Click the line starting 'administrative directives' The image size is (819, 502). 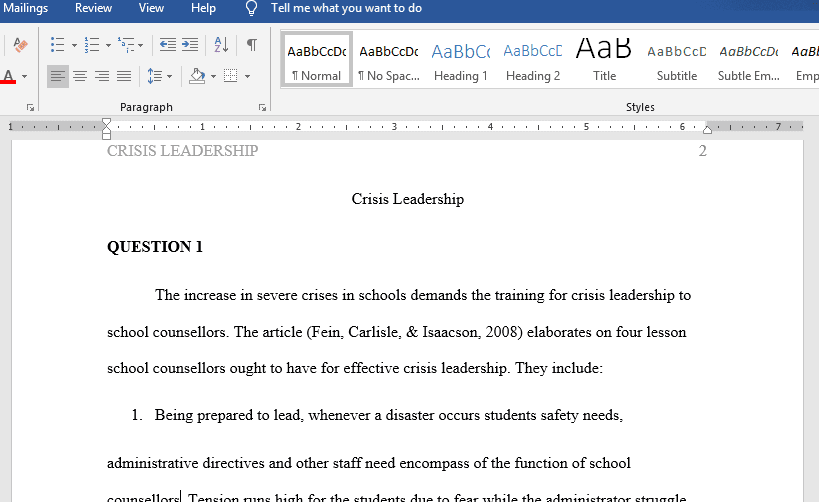(369, 463)
